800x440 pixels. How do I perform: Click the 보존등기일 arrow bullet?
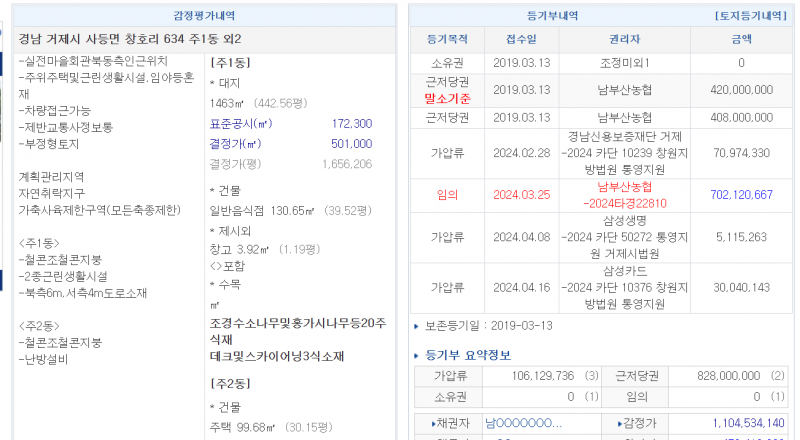pos(417,326)
